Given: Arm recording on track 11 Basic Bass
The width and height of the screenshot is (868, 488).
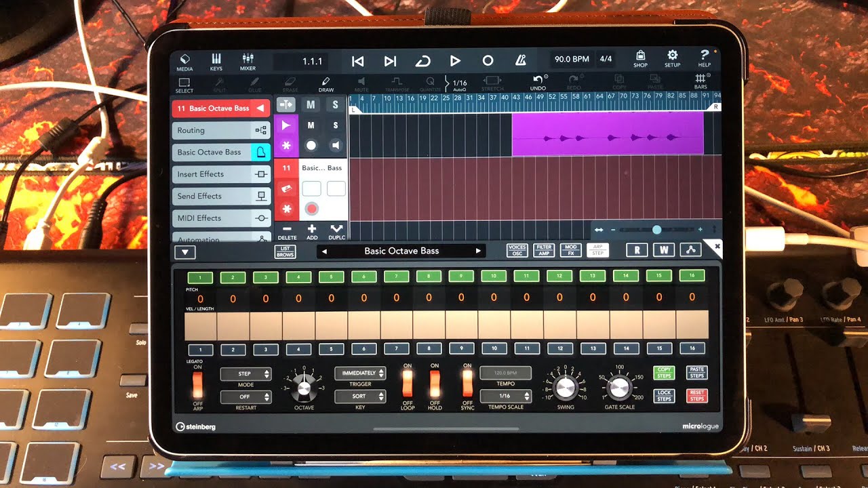Looking at the screenshot, I should [311, 209].
